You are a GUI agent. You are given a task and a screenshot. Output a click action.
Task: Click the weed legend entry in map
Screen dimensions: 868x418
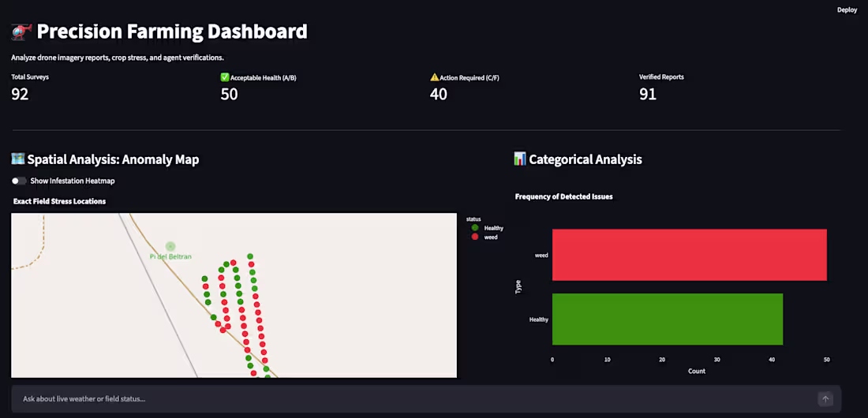point(485,237)
